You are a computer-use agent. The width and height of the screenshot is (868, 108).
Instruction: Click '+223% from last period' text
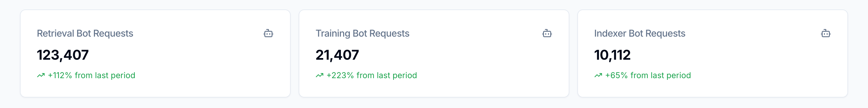[x=372, y=75]
